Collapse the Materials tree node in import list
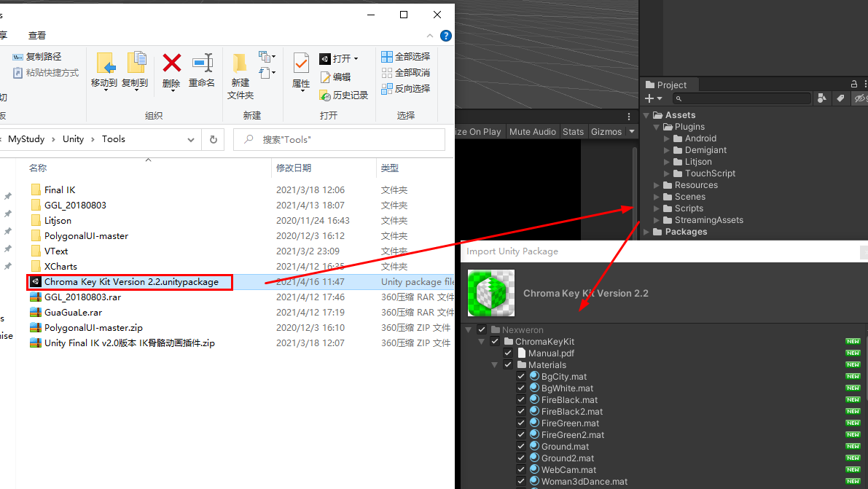 (494, 364)
